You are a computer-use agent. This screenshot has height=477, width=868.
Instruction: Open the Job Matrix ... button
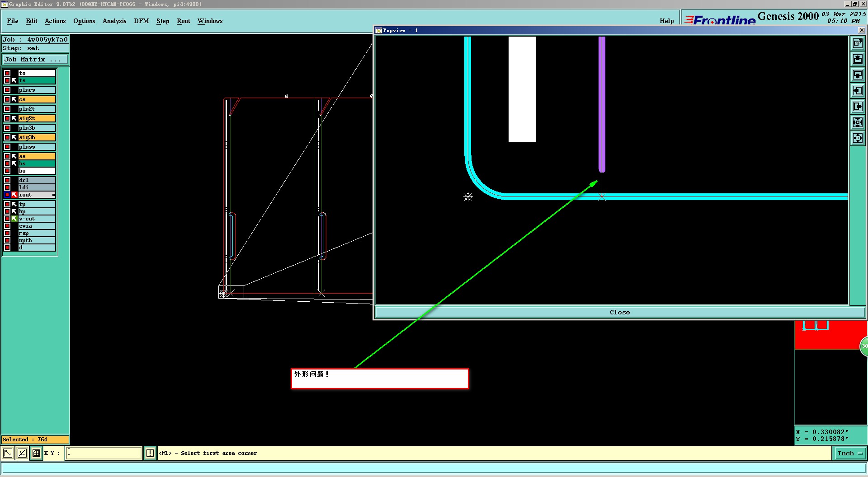(x=35, y=60)
